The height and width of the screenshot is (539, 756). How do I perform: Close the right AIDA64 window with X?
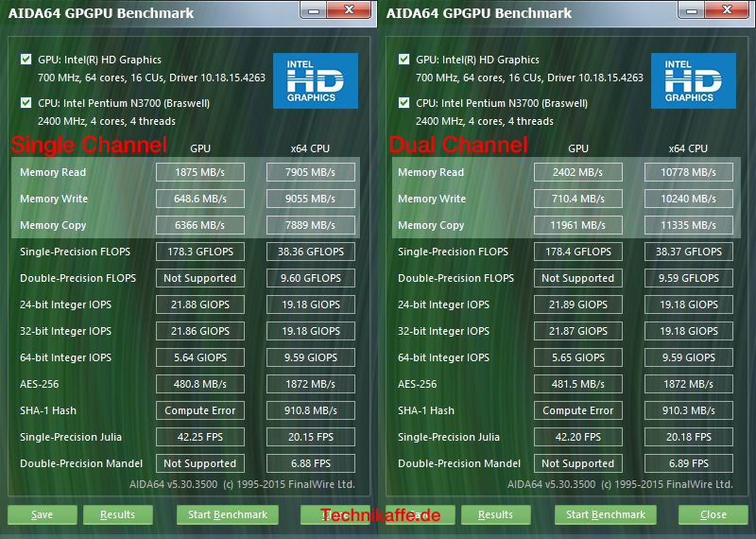pyautogui.click(x=727, y=9)
